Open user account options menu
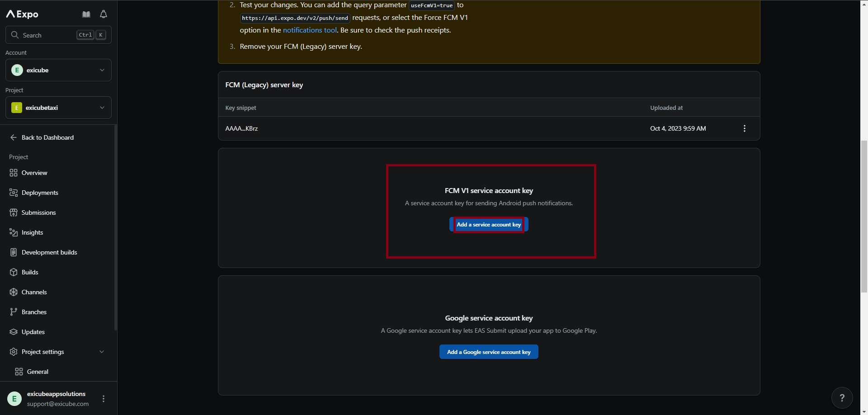The height and width of the screenshot is (415, 868). (x=104, y=399)
